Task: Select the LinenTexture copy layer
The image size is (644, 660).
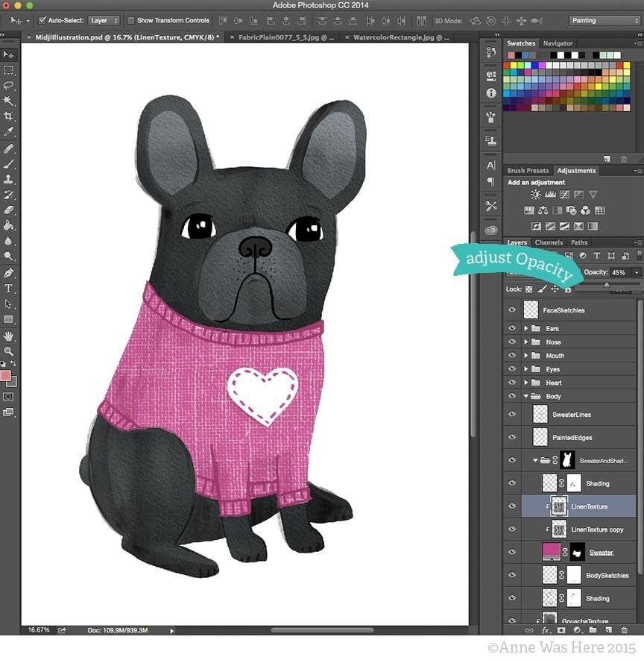Action: (x=597, y=529)
